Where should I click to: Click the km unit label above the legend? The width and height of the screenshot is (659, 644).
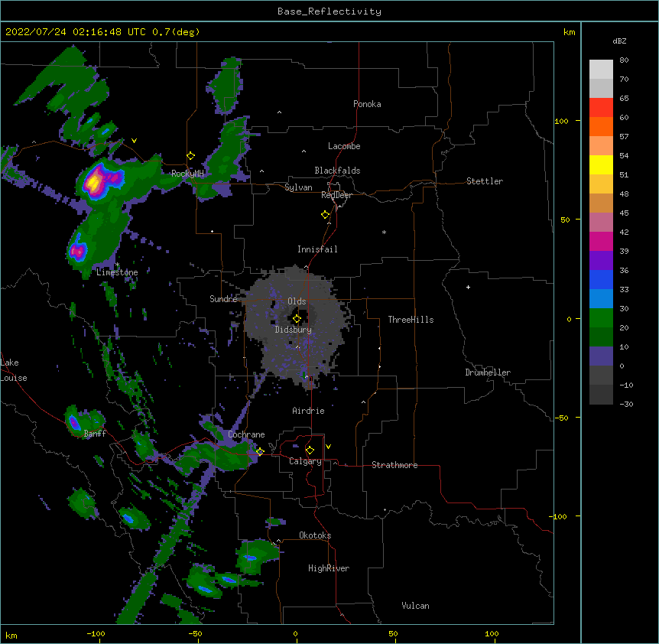click(569, 32)
